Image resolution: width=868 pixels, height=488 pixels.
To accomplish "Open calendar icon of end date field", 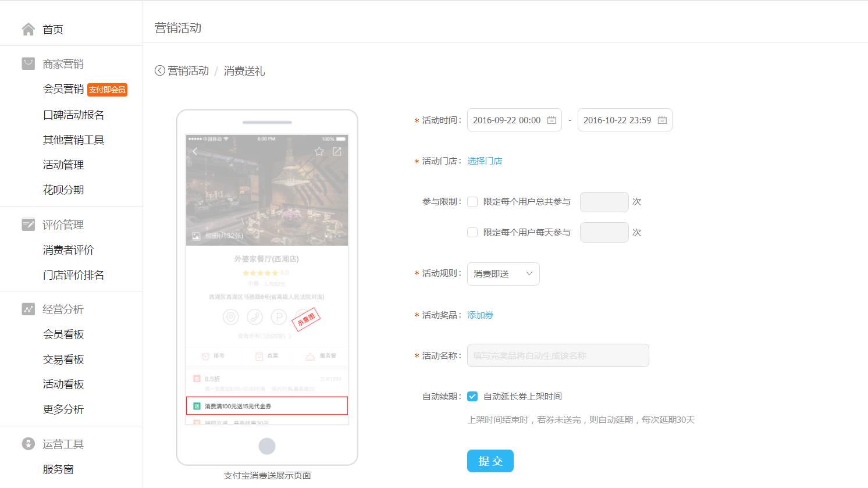I will 662,120.
